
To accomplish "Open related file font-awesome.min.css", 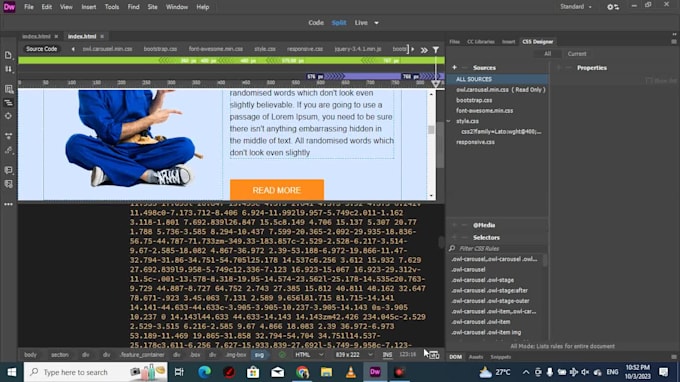I will (x=216, y=49).
